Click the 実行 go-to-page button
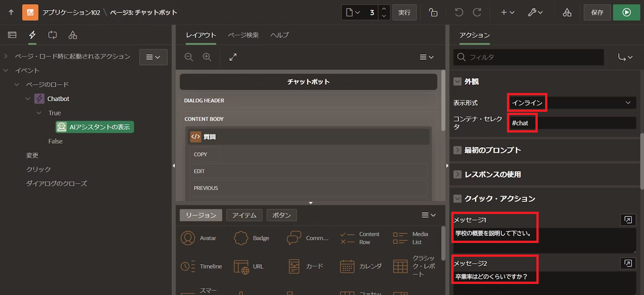Image resolution: width=644 pixels, height=295 pixels. click(x=404, y=12)
